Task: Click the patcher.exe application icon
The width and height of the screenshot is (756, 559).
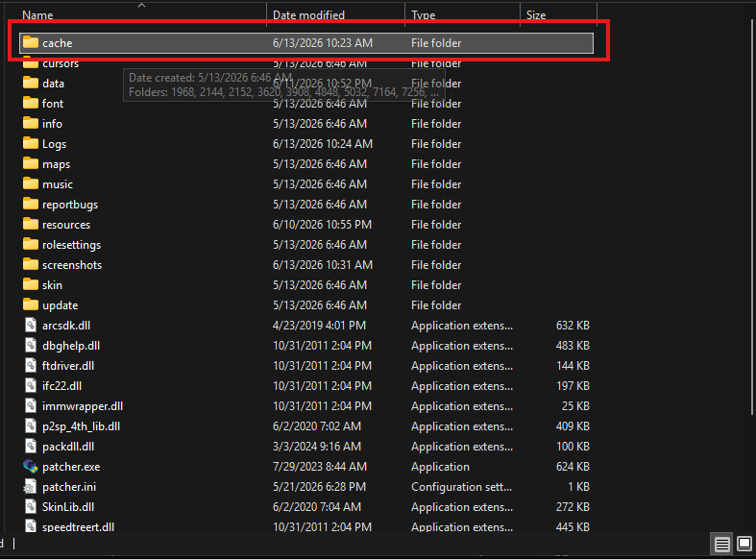Action: point(31,467)
